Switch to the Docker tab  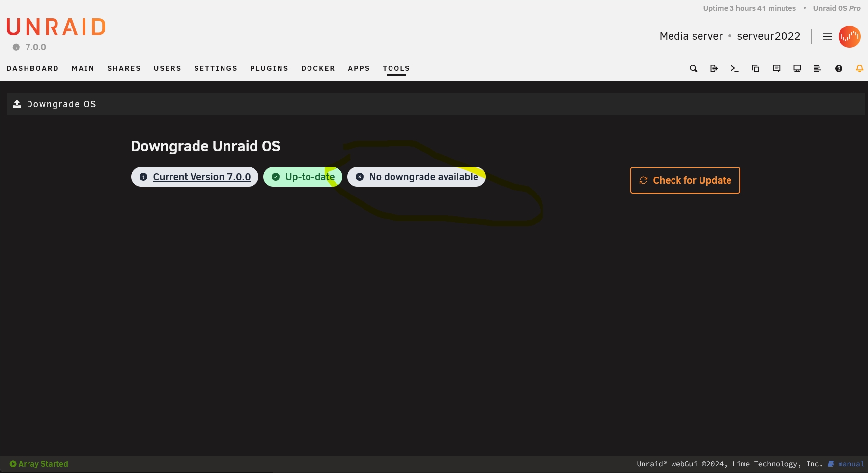[x=318, y=68]
